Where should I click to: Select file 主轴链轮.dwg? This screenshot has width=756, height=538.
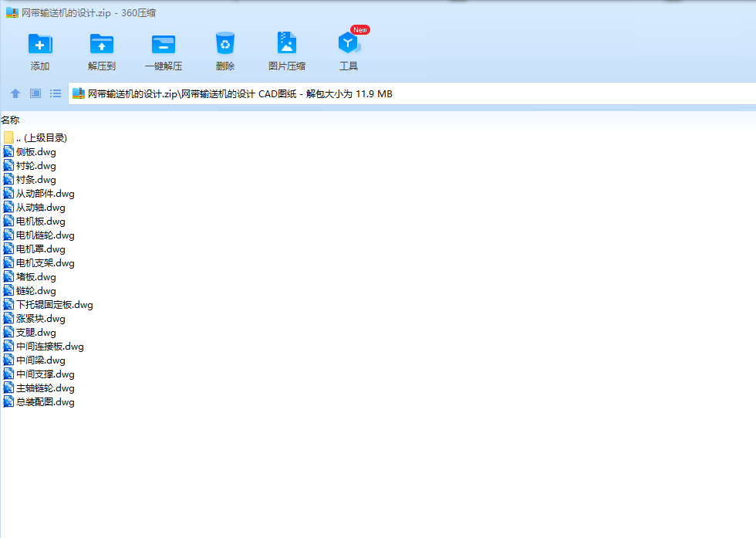tap(39, 388)
